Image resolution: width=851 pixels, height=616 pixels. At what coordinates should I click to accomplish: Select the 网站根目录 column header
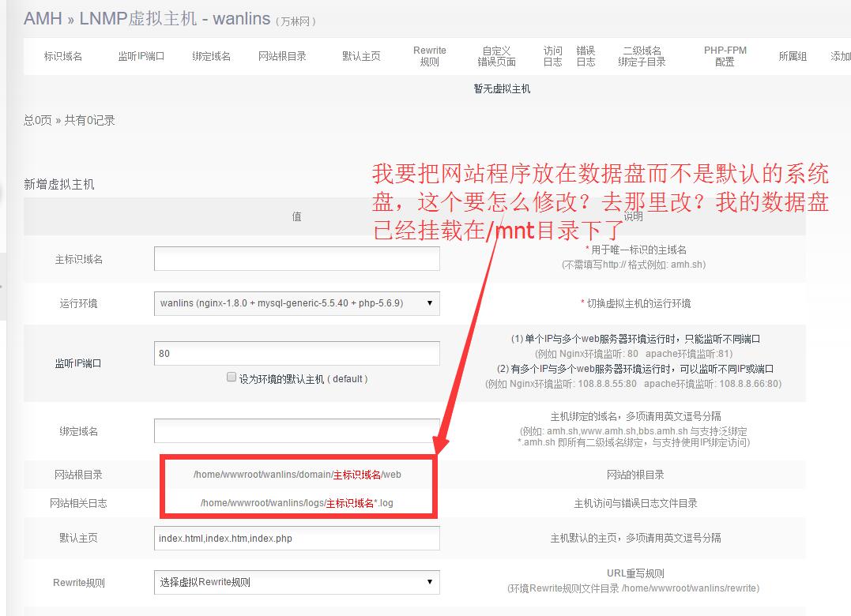point(282,56)
